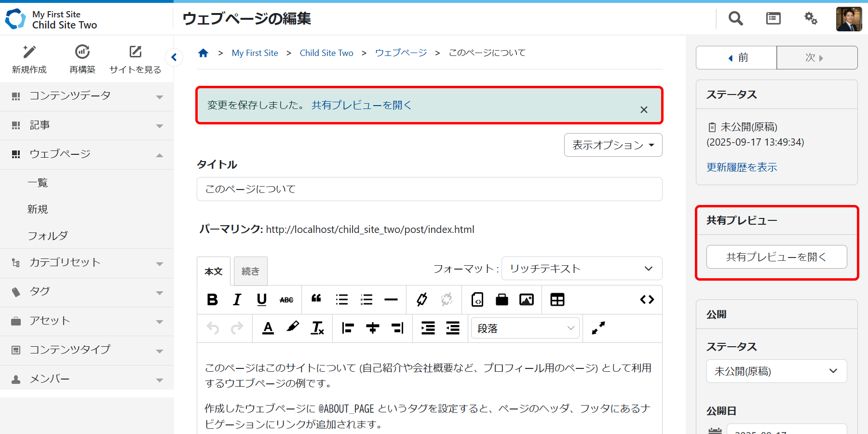Viewport: 868px width, 434px height.
Task: Open the 未公開(原稿) status dropdown
Action: [x=776, y=371]
